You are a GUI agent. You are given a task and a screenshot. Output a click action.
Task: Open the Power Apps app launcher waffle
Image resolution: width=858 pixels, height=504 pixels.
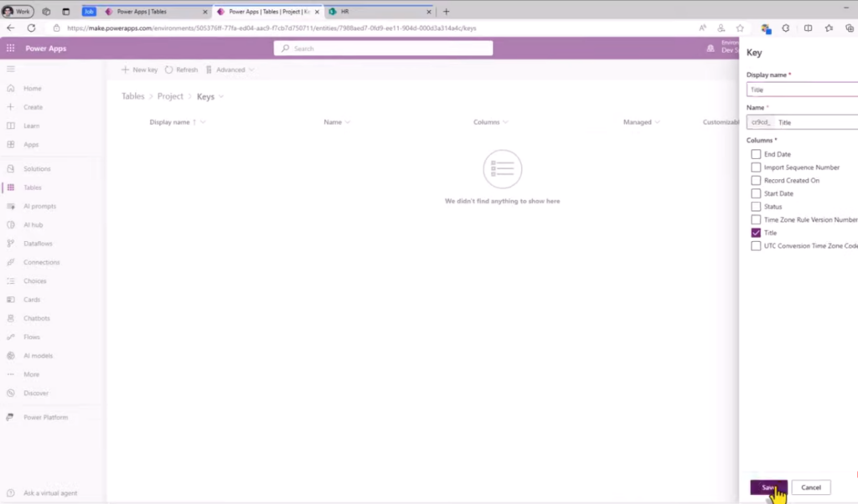pyautogui.click(x=10, y=48)
